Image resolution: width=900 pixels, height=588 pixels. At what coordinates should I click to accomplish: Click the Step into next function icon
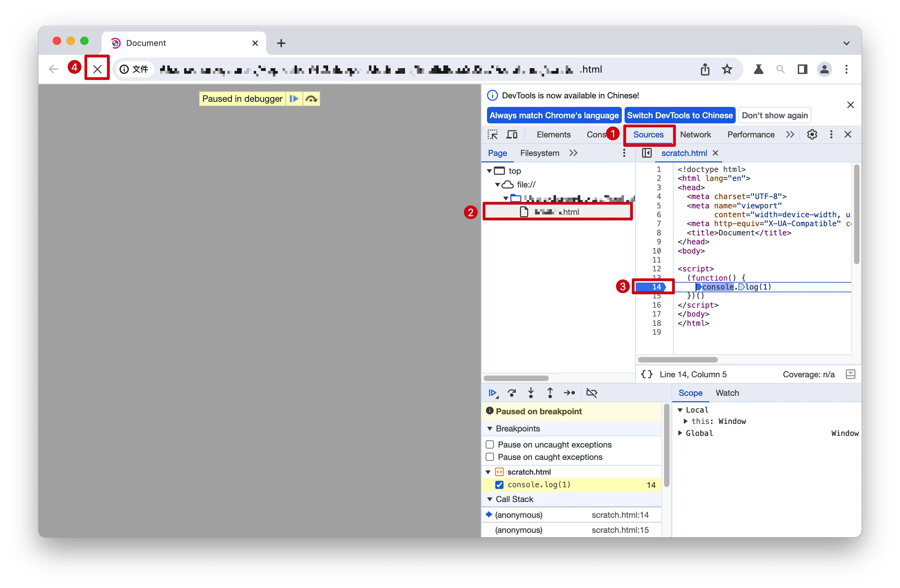click(531, 393)
